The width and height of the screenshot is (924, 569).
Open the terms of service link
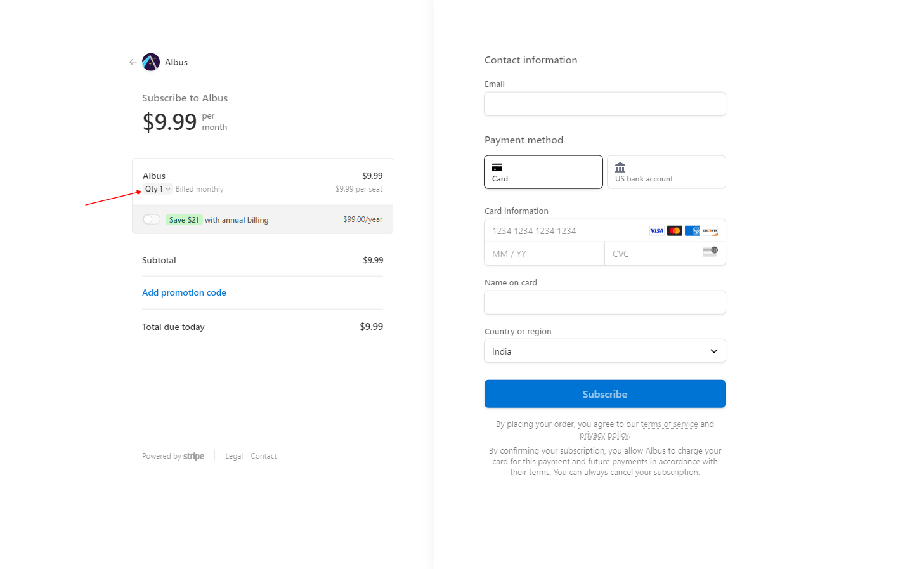(669, 424)
